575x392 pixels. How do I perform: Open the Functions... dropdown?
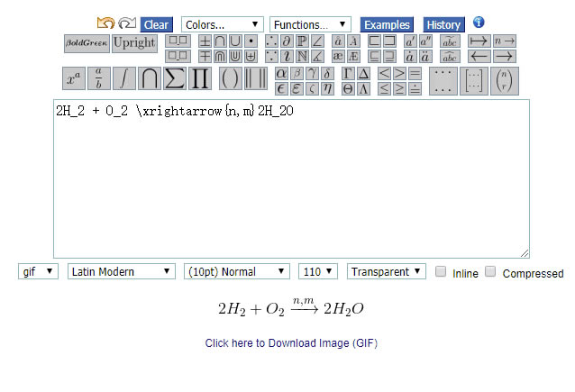310,24
